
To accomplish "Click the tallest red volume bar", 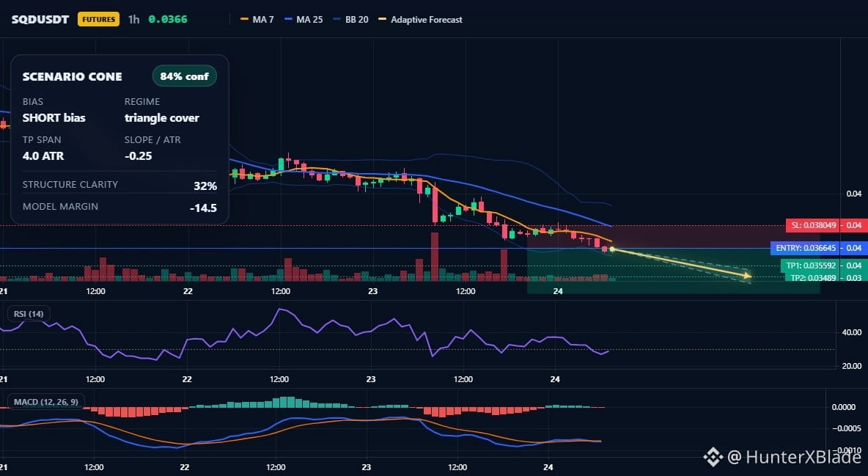I will coord(435,257).
